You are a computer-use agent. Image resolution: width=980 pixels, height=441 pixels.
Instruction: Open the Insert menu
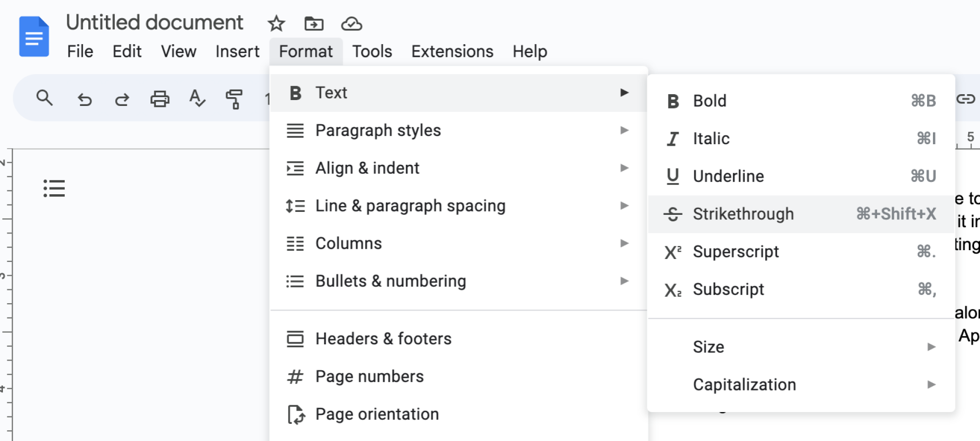(237, 52)
